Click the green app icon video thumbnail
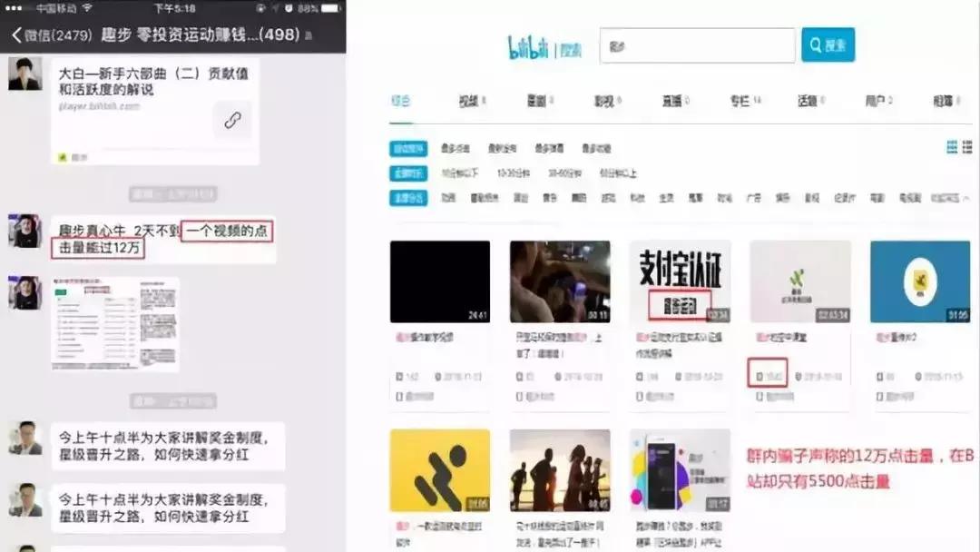This screenshot has width=980, height=552. click(x=800, y=281)
